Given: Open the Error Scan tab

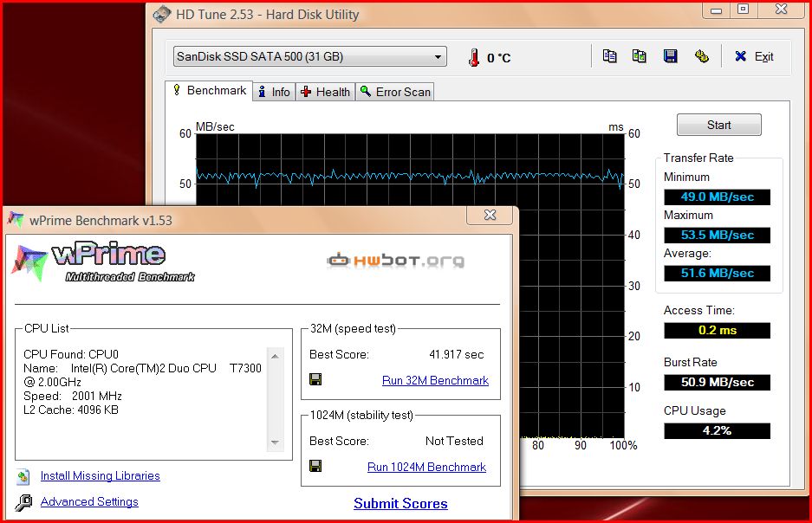Looking at the screenshot, I should pos(395,92).
